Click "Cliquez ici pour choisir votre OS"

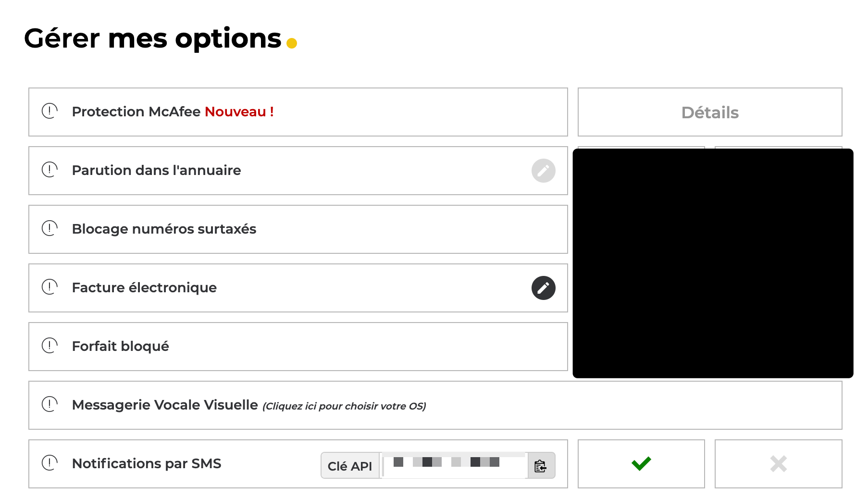(344, 406)
